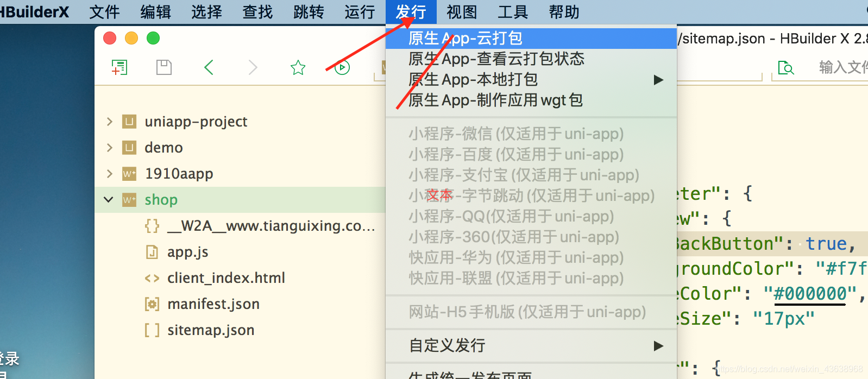
Task: Choose 小程序-支付宝 entry
Action: click(x=531, y=175)
